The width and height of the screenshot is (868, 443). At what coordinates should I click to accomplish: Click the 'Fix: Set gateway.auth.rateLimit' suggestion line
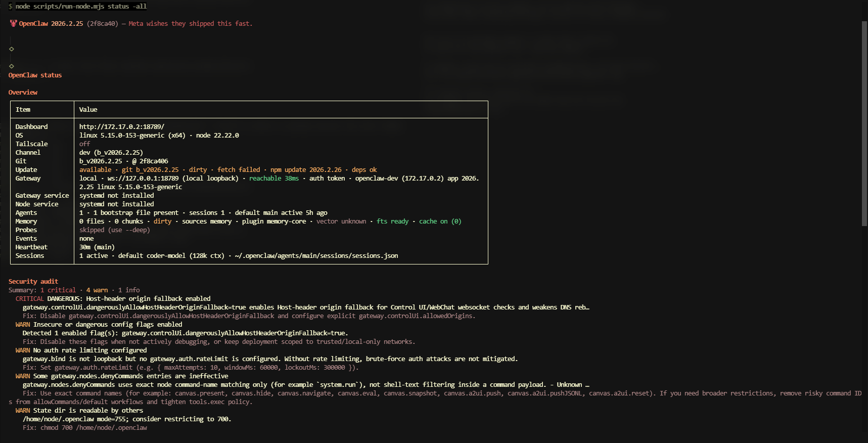(x=191, y=368)
